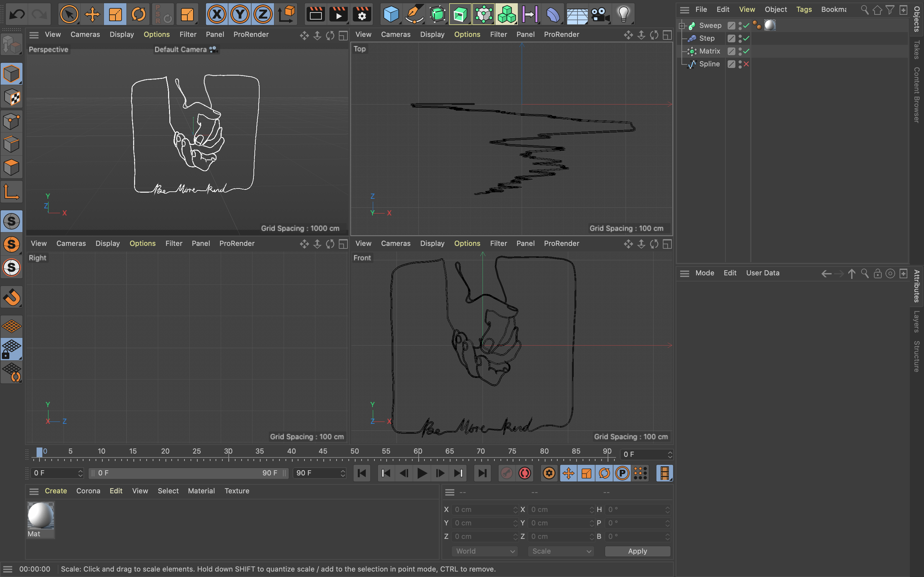Click the Cube primitive icon

click(x=390, y=15)
